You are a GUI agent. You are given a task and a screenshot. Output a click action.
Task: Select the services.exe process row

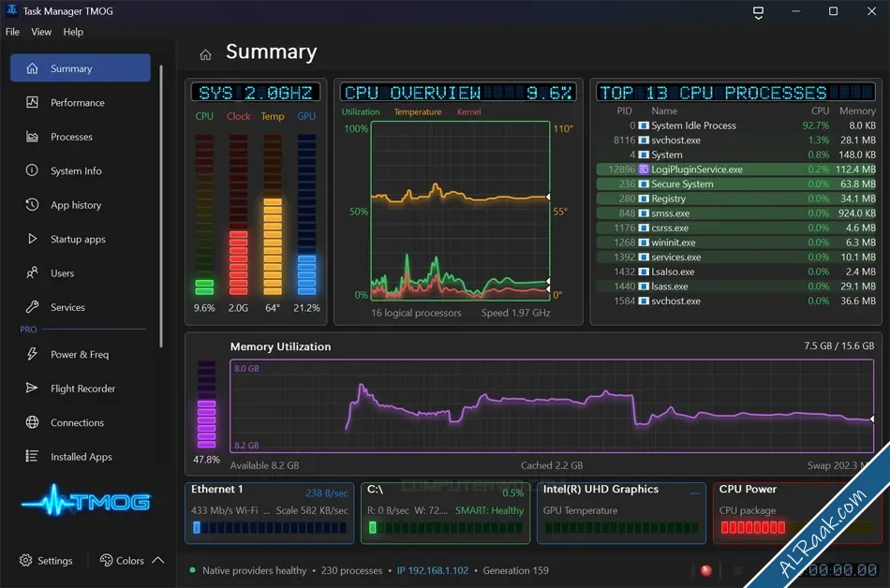point(735,257)
